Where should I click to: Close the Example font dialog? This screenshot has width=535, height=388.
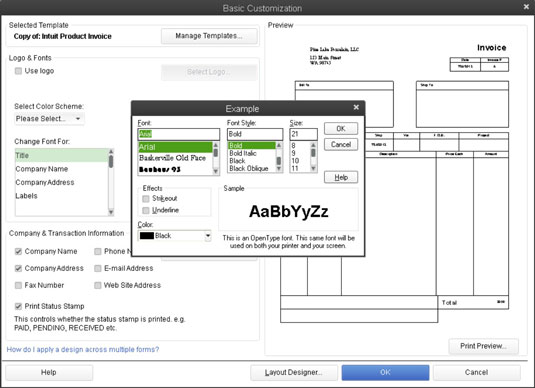(x=356, y=107)
